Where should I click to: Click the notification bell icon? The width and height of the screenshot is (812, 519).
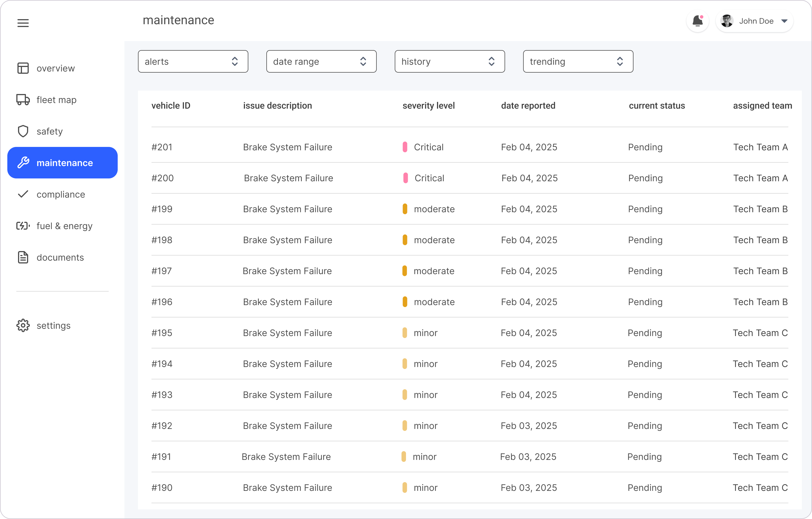697,21
